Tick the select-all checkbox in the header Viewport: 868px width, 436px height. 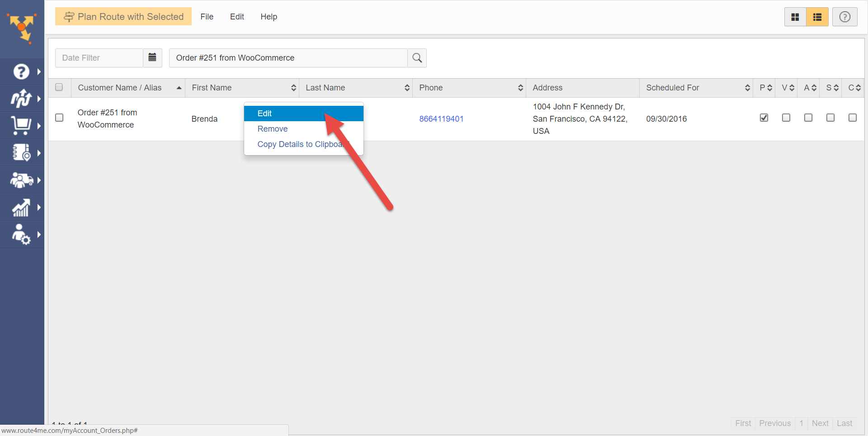tap(59, 87)
